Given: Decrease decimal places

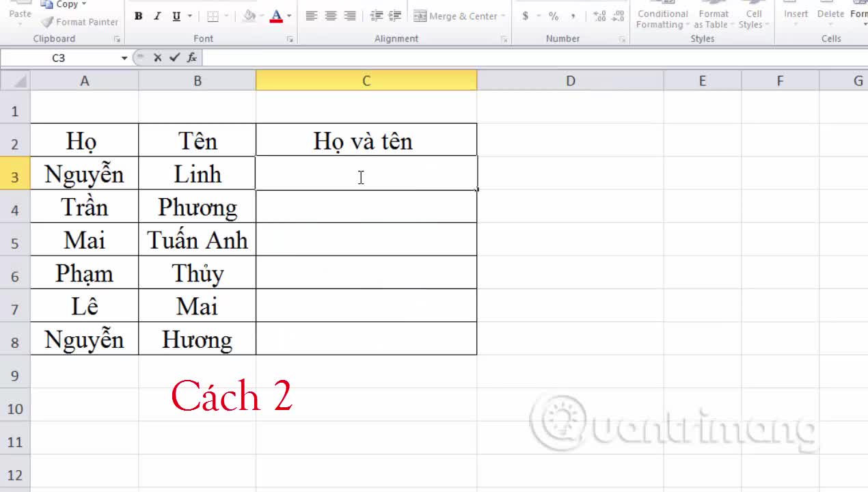Looking at the screenshot, I should point(618,16).
